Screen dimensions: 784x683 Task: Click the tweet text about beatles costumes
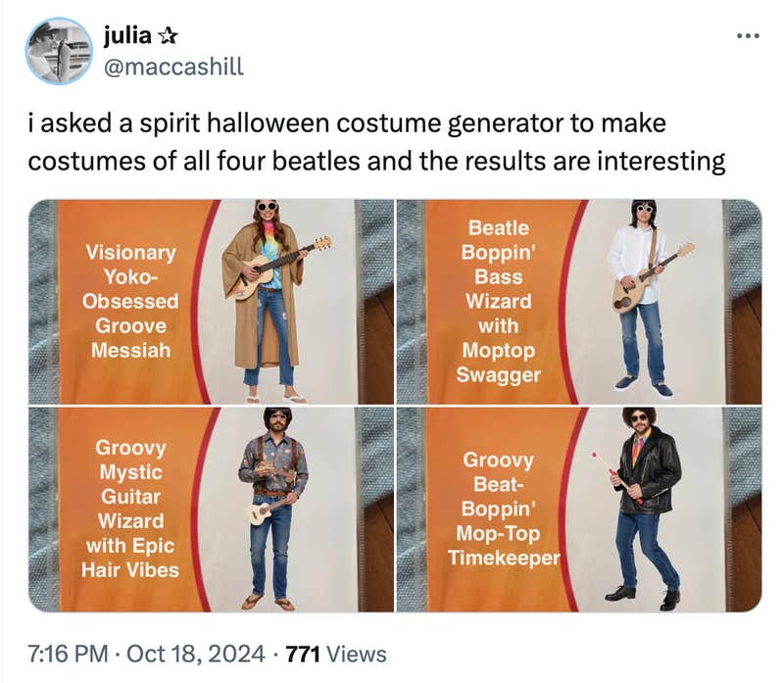[376, 143]
